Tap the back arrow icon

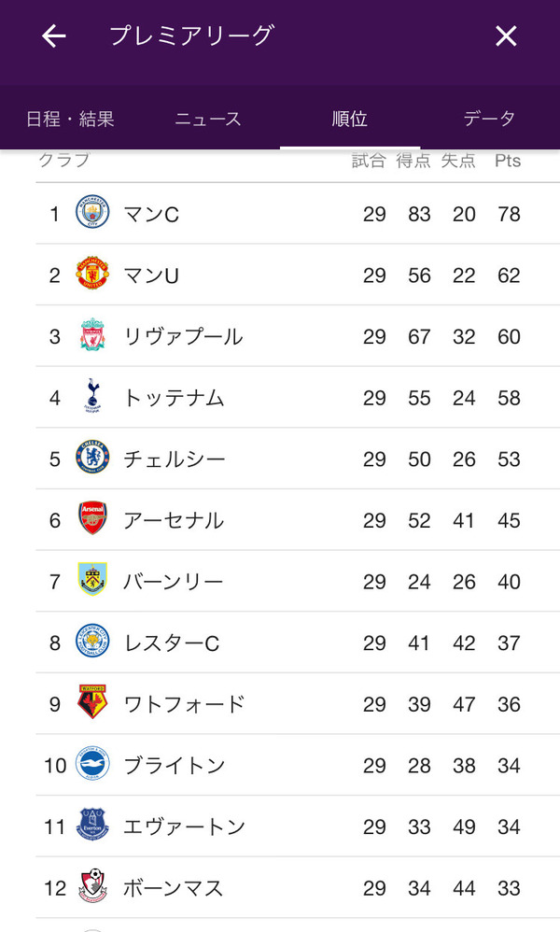[54, 36]
